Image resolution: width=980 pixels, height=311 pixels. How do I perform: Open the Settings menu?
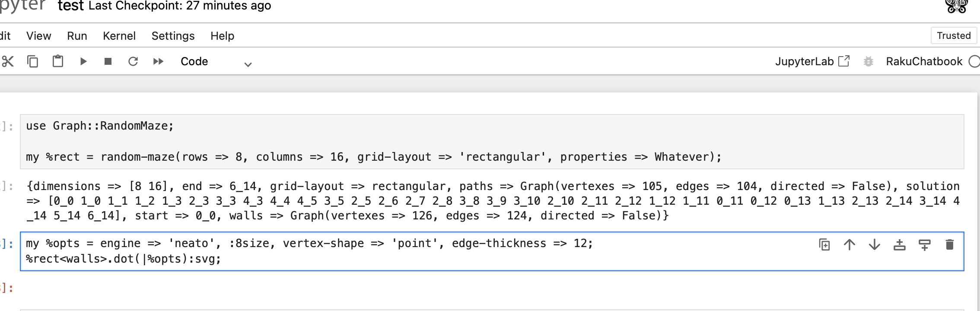173,36
